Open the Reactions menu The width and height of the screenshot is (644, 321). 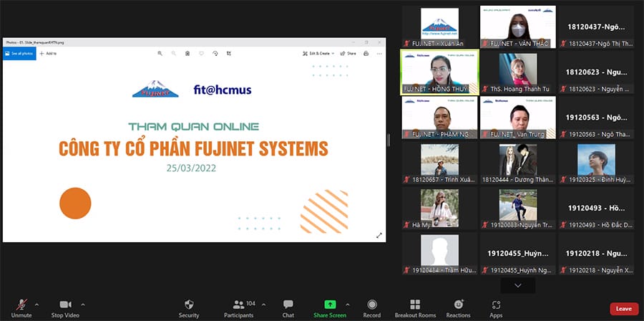point(459,308)
